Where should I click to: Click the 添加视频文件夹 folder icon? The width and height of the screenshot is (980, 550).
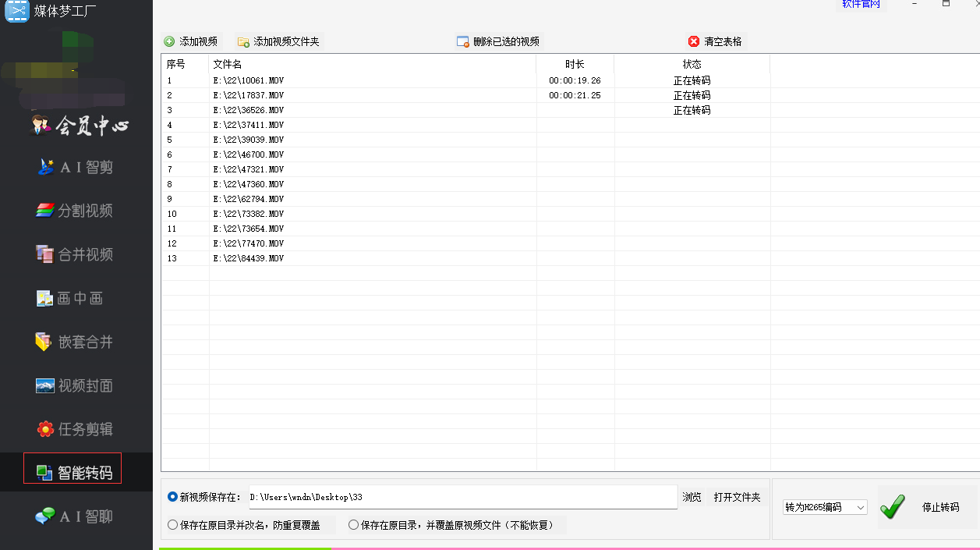click(x=243, y=42)
